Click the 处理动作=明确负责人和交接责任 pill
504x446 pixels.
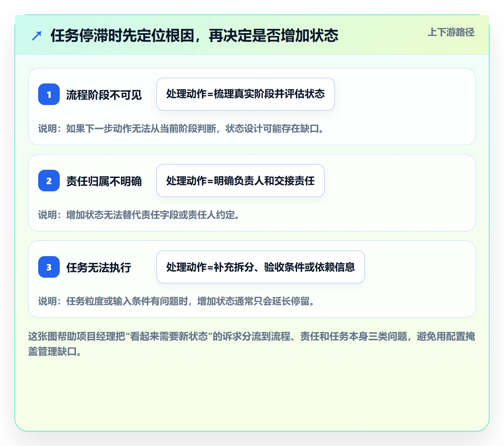[x=240, y=181]
